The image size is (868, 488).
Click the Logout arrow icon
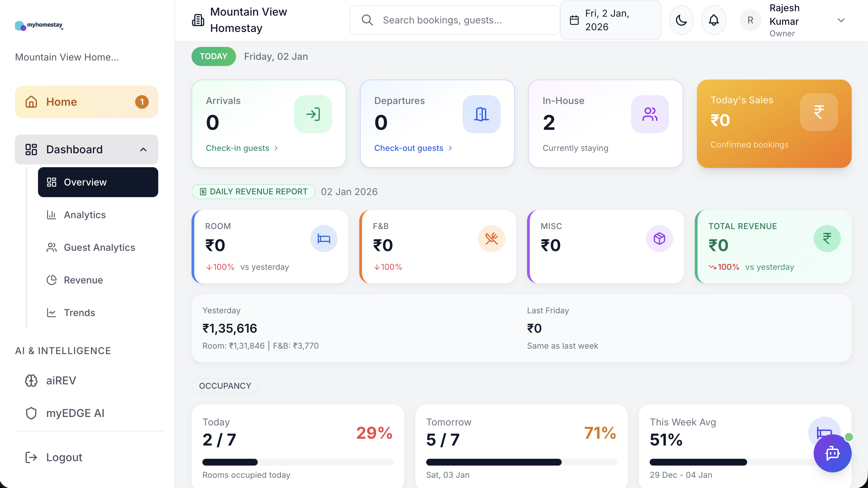tap(31, 457)
